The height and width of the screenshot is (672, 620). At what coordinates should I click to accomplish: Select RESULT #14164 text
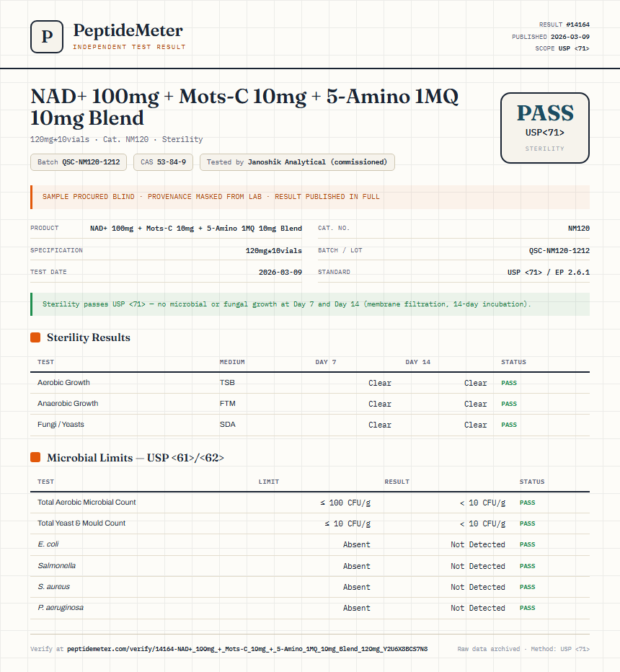coord(564,25)
